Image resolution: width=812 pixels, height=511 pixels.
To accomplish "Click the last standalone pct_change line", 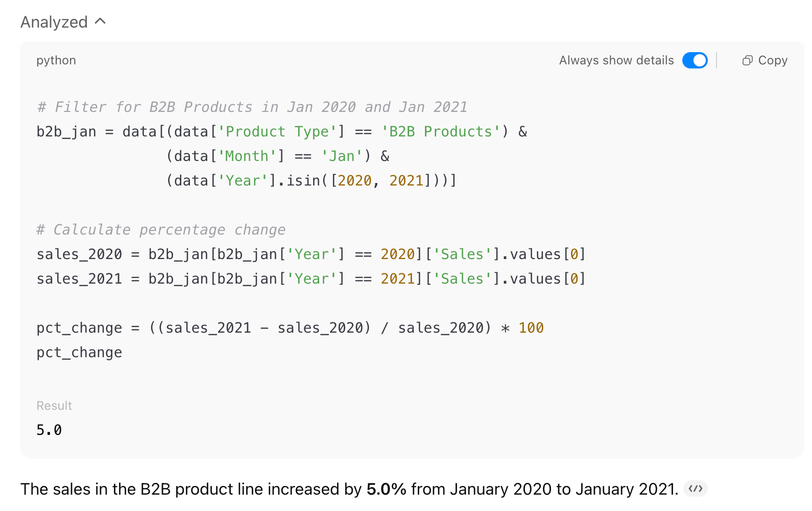I will tap(79, 353).
